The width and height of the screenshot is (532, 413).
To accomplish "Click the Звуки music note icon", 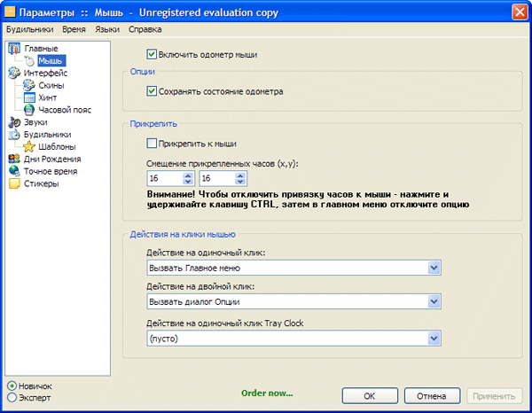I will 14,122.
